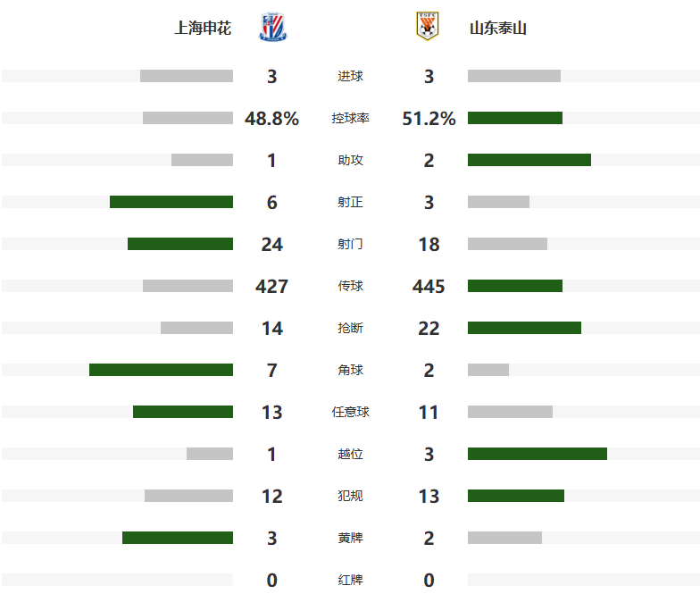Click the 427 passes value for Shanghai
The height and width of the screenshot is (594, 700).
271,286
